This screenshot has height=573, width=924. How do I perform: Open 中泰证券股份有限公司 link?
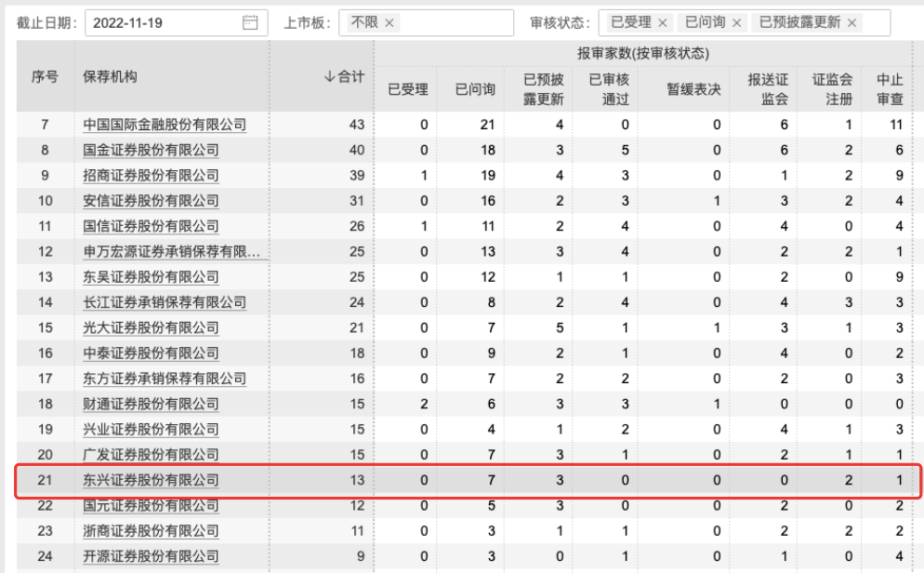[151, 353]
